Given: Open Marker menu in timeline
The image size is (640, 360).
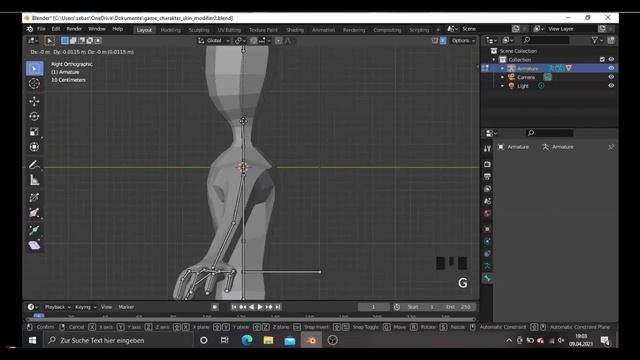Looking at the screenshot, I should 126,307.
